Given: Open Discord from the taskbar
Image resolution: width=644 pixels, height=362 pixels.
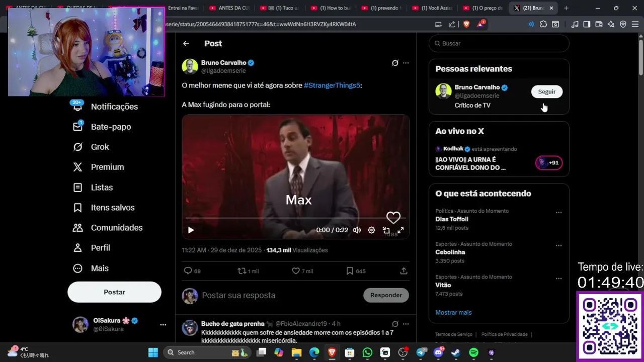Looking at the screenshot, I should pyautogui.click(x=438, y=352).
